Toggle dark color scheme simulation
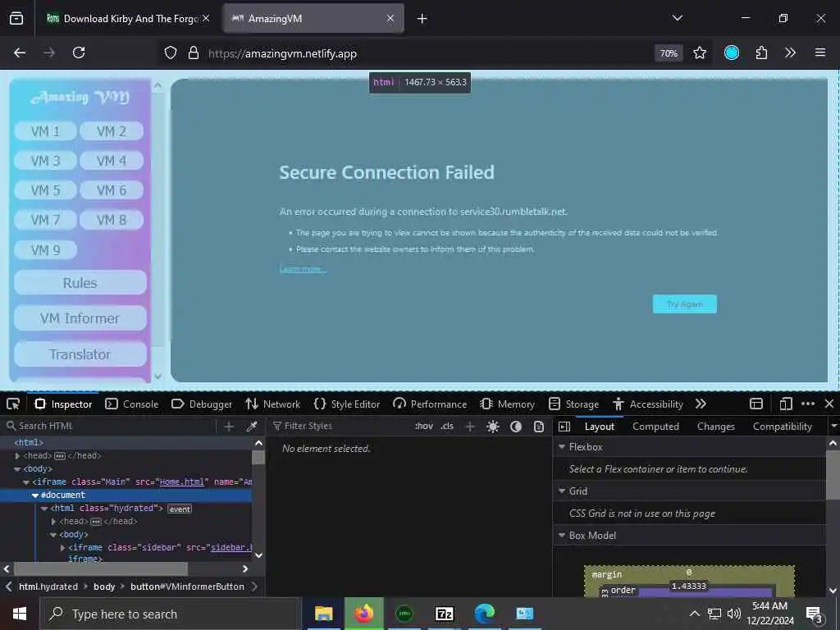Screen dimensions: 840x630 click(516, 427)
